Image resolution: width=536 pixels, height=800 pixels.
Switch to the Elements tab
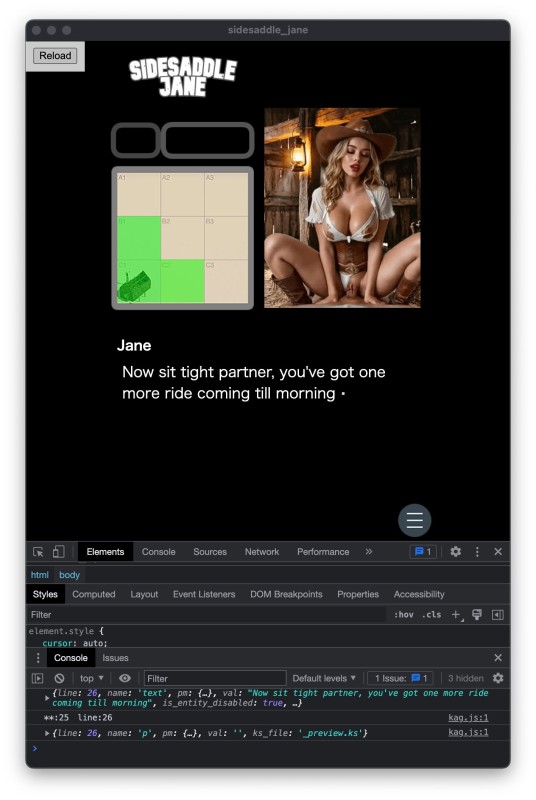(105, 552)
